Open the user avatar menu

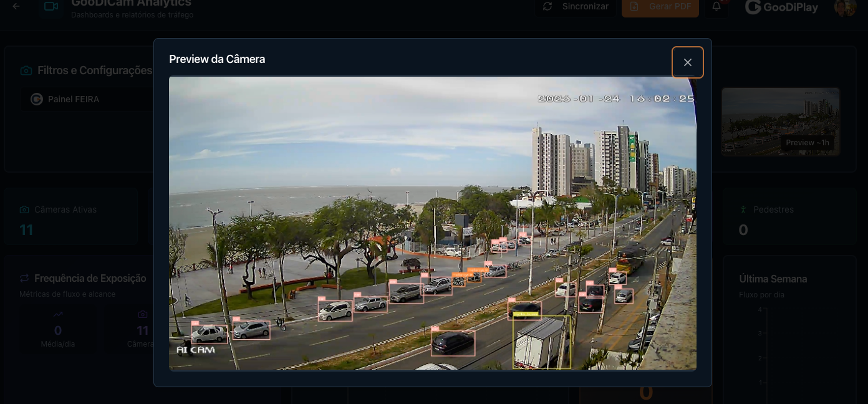[x=845, y=7]
